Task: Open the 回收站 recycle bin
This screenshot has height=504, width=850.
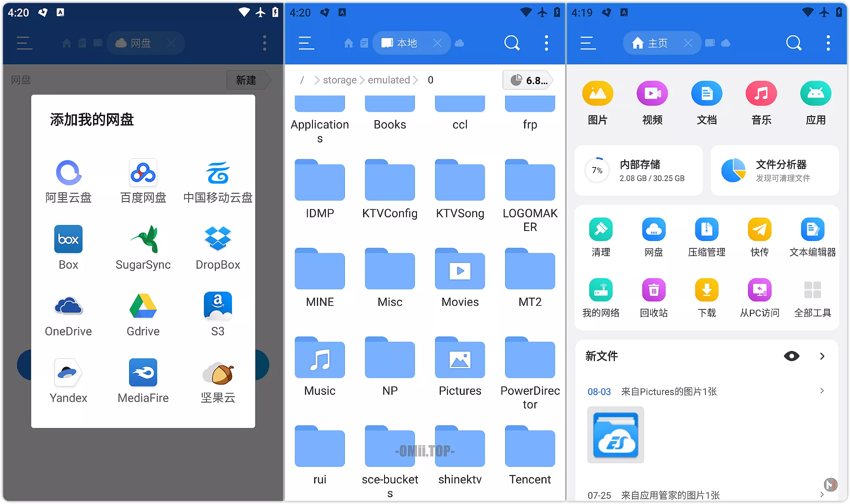Action: click(x=654, y=298)
